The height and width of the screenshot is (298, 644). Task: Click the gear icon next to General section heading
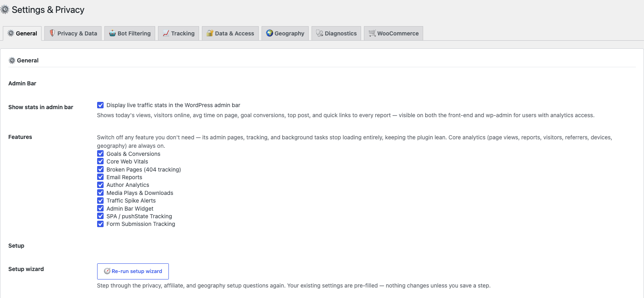coord(12,60)
